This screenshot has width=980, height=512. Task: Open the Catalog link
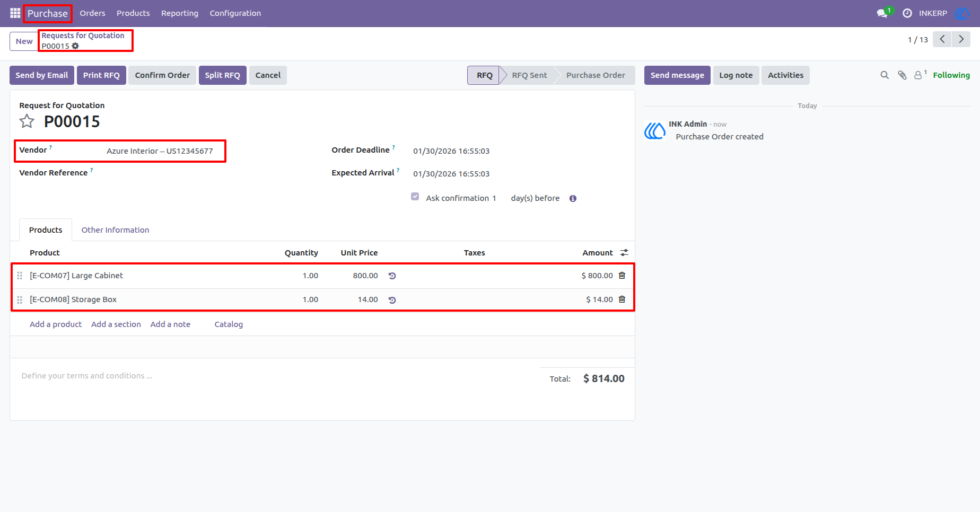[x=229, y=324]
